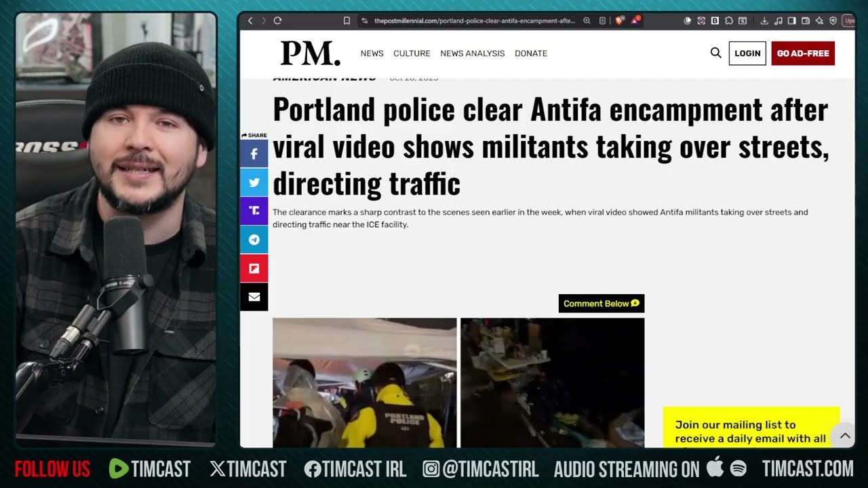Screen dimensions: 868x488
Task: Click the Comment Below button
Action: (601, 304)
